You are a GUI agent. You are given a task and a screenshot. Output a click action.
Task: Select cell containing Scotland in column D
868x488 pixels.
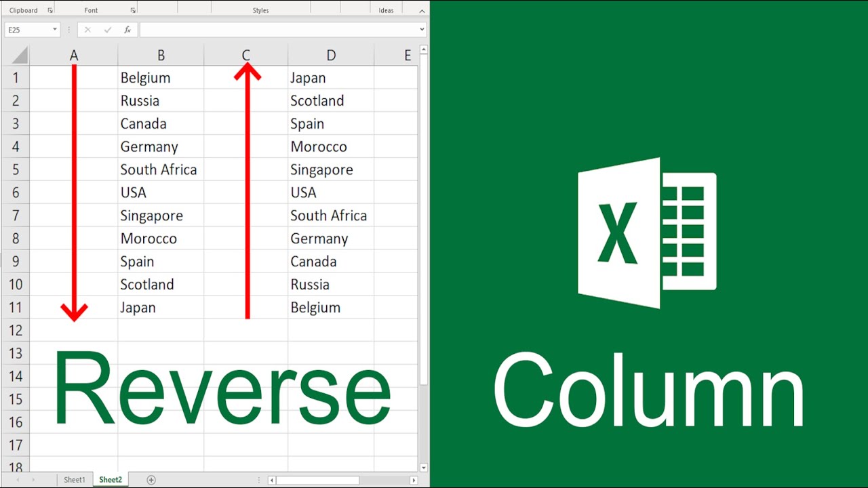click(x=331, y=100)
